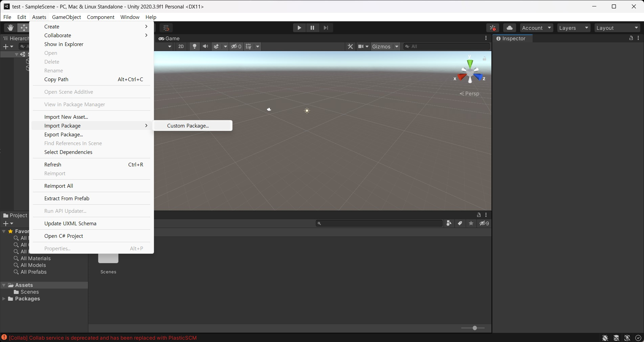Viewport: 644px width, 342px height.
Task: Open the Inspector more-options menu
Action: coord(638,38)
